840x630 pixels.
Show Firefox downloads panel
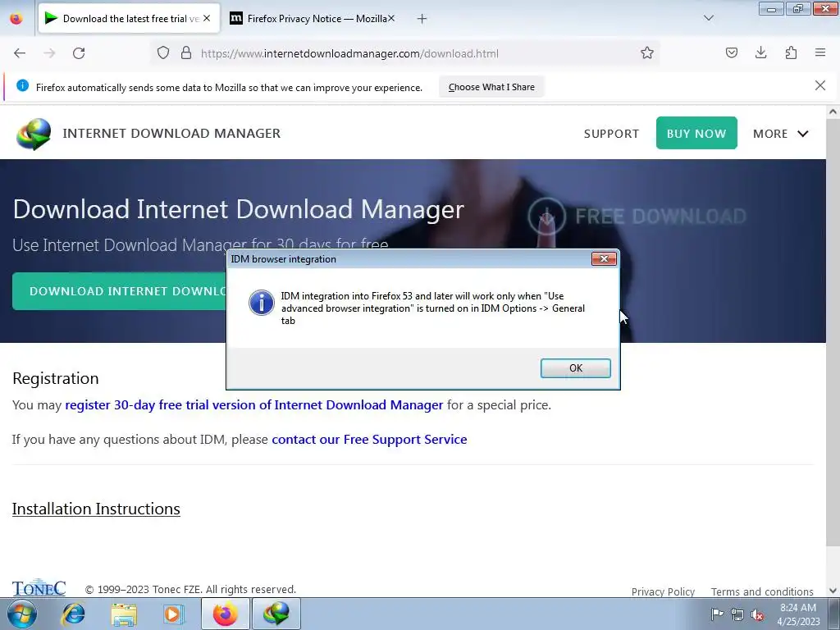[x=760, y=53]
